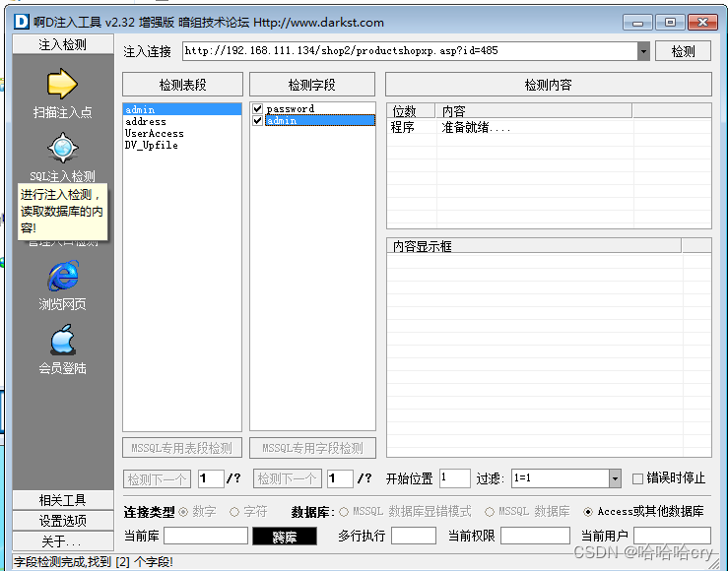Click the MSSQL专用字段检测 button
728x571 pixels.
click(x=312, y=448)
